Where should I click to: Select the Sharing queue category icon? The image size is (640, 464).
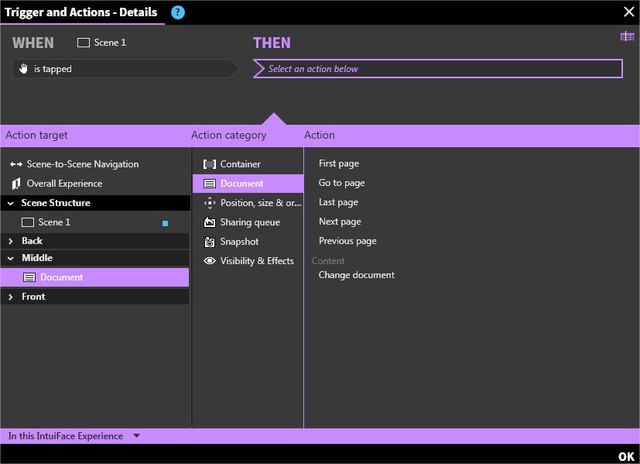click(x=209, y=222)
